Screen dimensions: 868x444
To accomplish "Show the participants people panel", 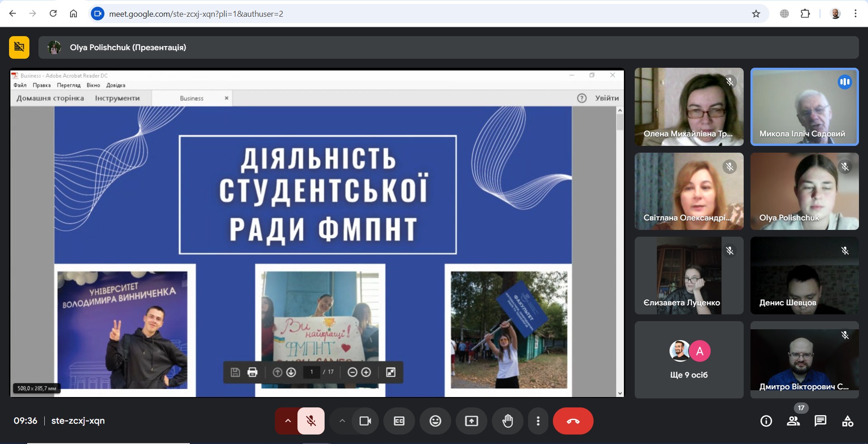I will click(x=793, y=421).
